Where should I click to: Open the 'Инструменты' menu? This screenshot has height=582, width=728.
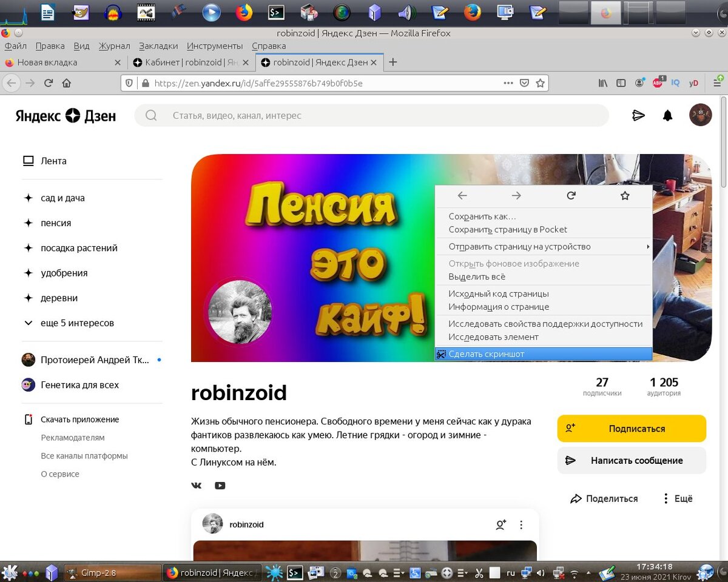[215, 46]
